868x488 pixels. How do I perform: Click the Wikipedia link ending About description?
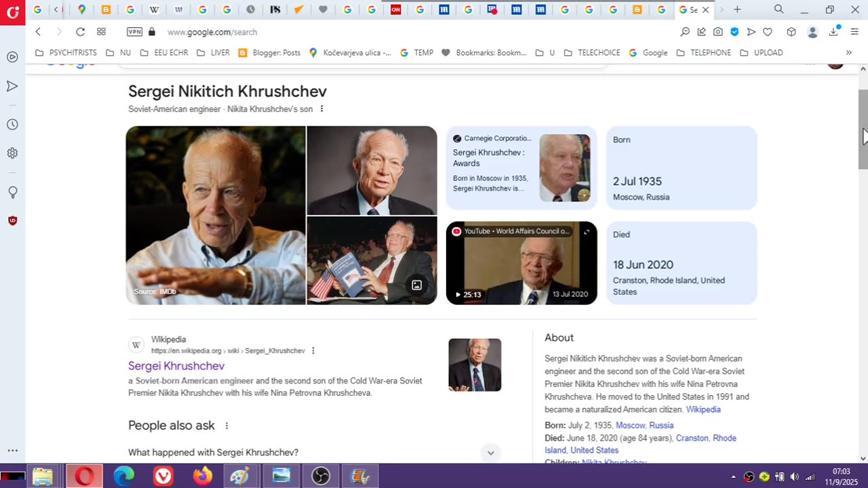[x=703, y=410]
